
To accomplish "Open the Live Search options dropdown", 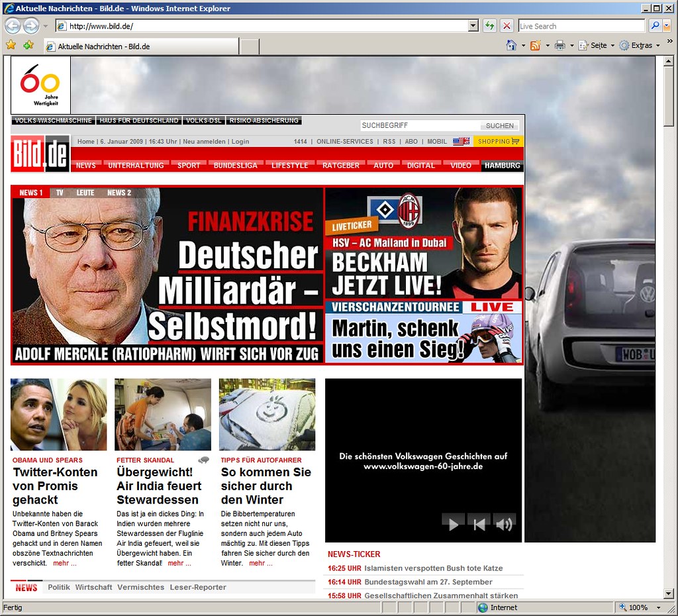I will [667, 26].
